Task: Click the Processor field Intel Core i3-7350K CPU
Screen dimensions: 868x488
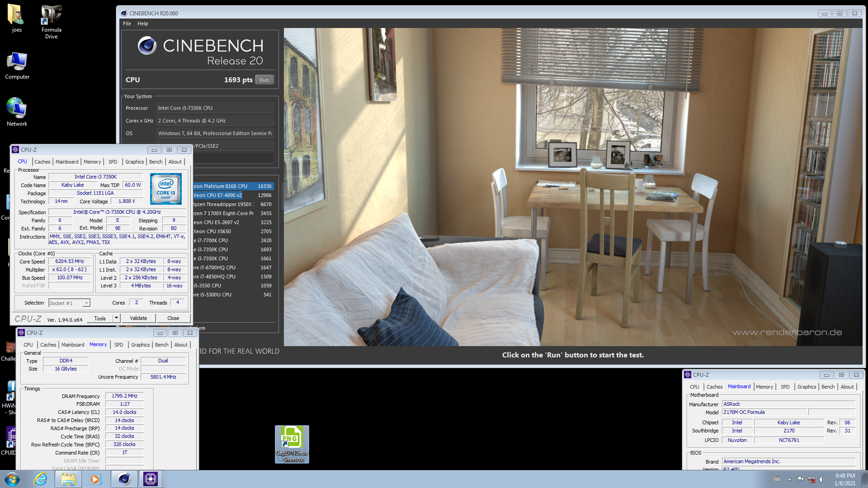Action: click(x=215, y=108)
